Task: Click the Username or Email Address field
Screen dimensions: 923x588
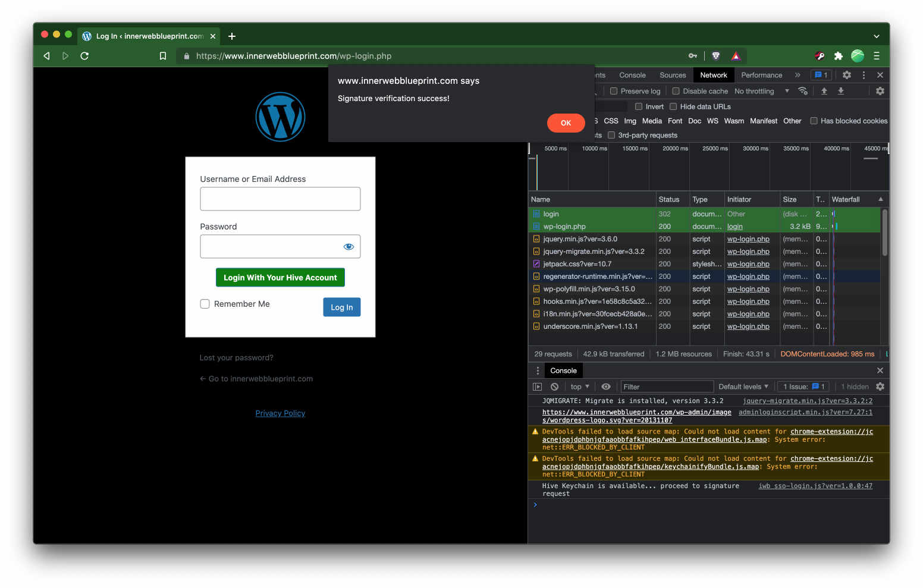Action: click(280, 199)
